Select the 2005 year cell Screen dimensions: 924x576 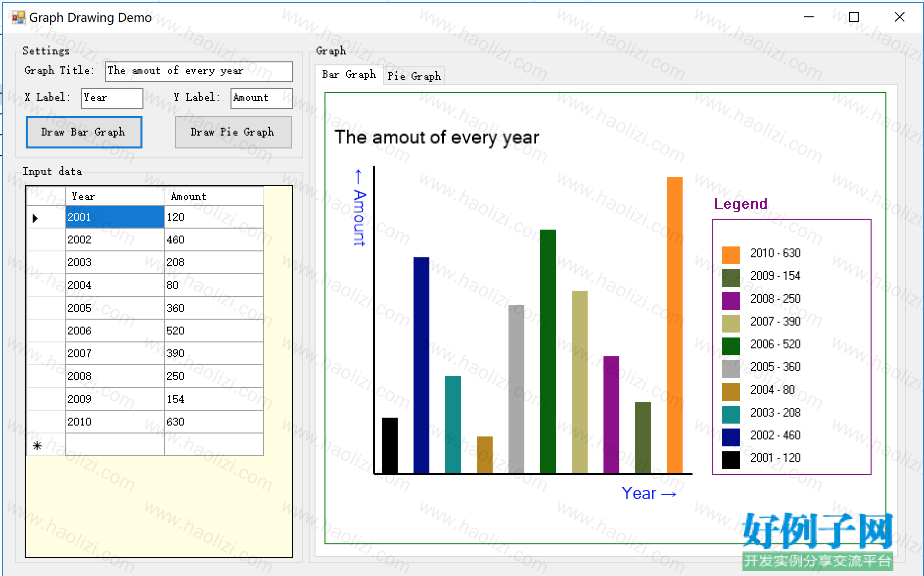(115, 308)
